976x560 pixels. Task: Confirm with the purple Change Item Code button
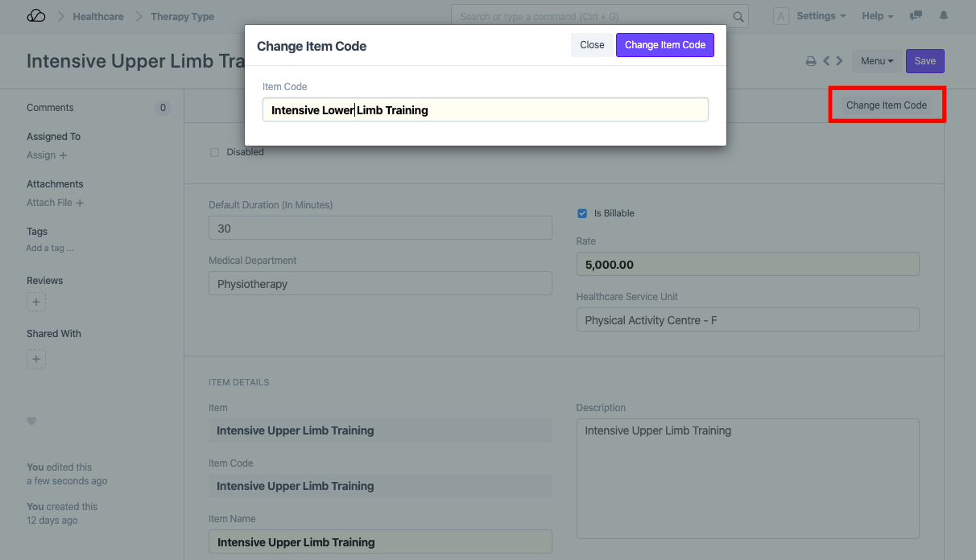pyautogui.click(x=664, y=45)
